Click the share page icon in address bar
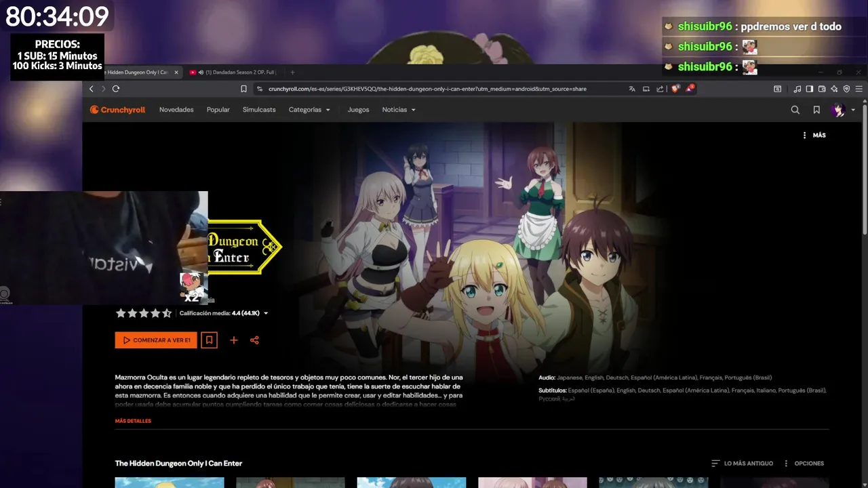 [660, 89]
